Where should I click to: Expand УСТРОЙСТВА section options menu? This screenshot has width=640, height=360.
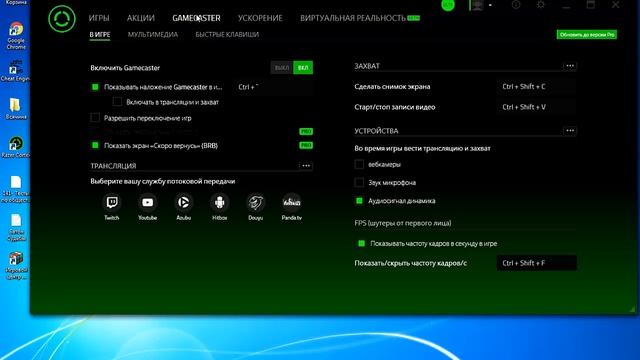tap(570, 131)
